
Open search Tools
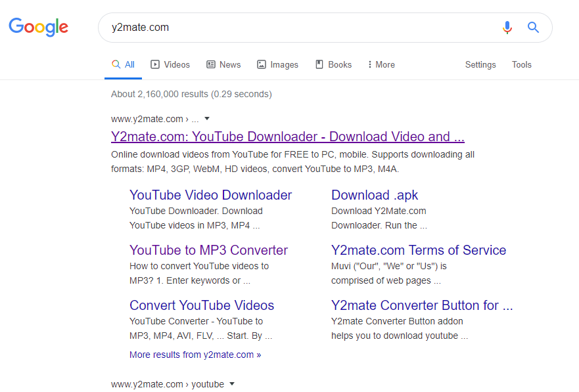[521, 64]
